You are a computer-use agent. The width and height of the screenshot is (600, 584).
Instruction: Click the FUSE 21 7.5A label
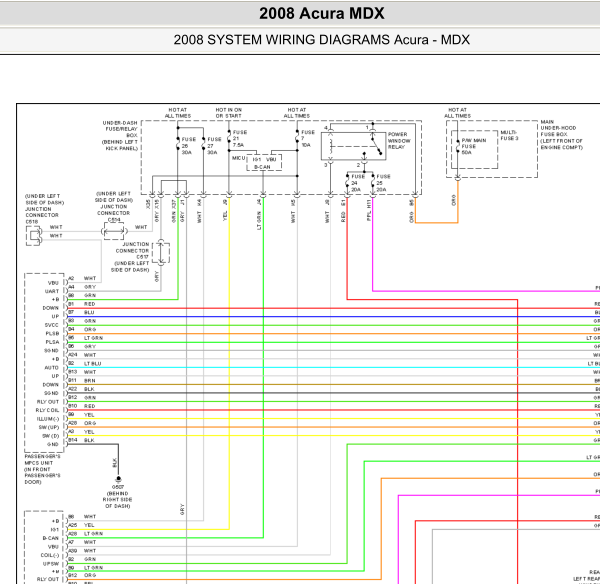point(240,139)
